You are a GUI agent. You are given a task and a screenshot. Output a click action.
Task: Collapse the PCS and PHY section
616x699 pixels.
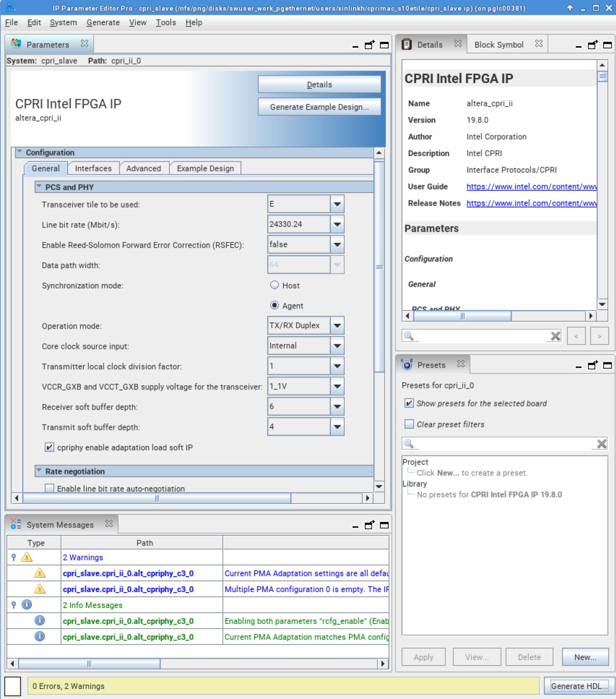pyautogui.click(x=39, y=186)
